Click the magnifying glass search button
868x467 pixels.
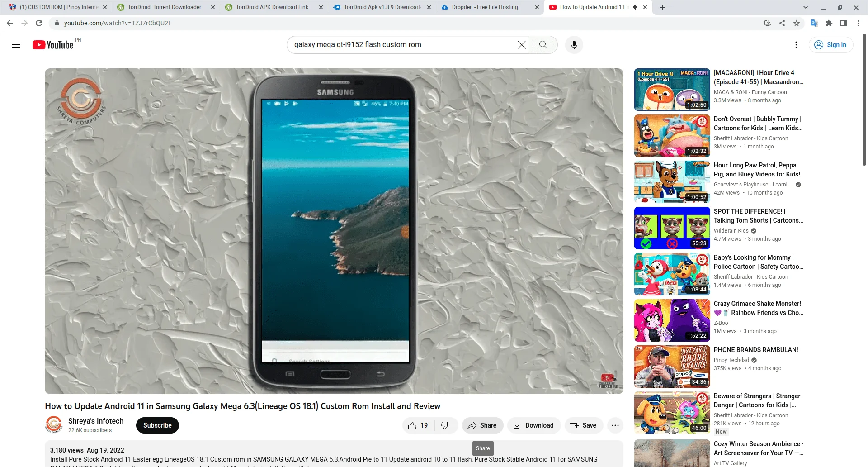tap(543, 45)
